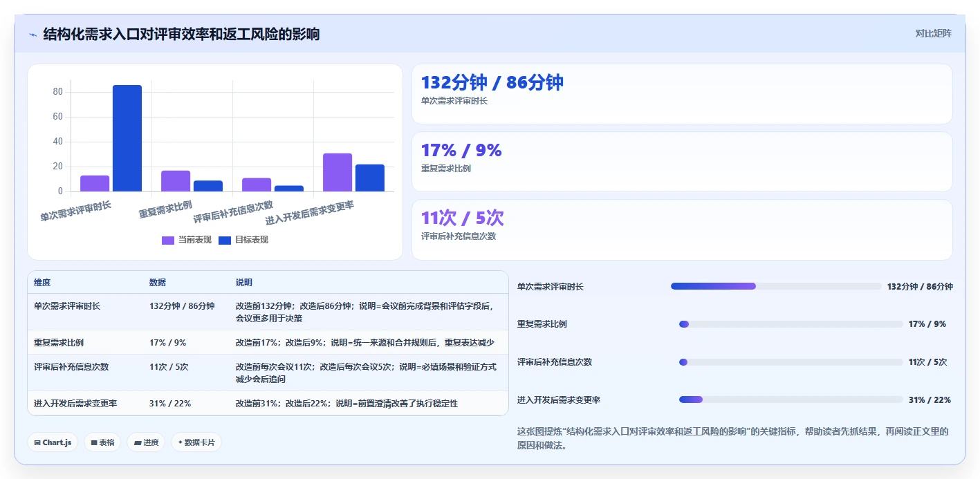Toggle the 目标表现 legend entry
980x479 pixels.
coord(243,240)
